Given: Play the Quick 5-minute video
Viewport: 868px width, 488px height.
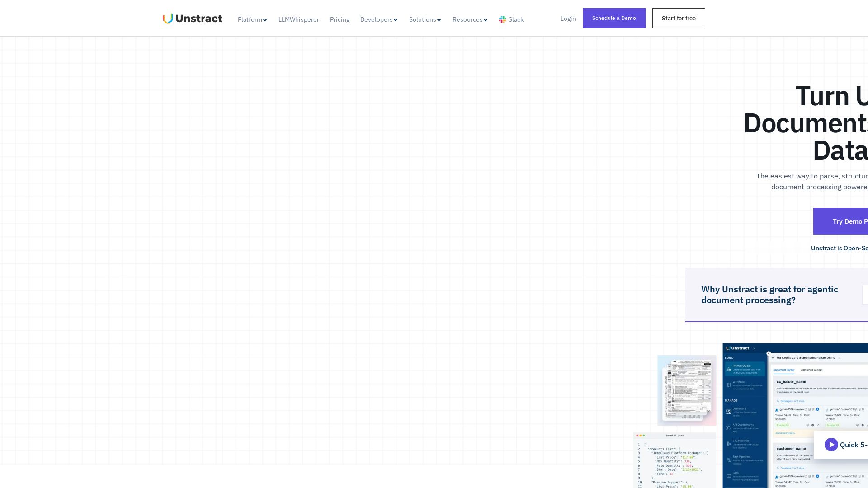Looking at the screenshot, I should [x=831, y=445].
